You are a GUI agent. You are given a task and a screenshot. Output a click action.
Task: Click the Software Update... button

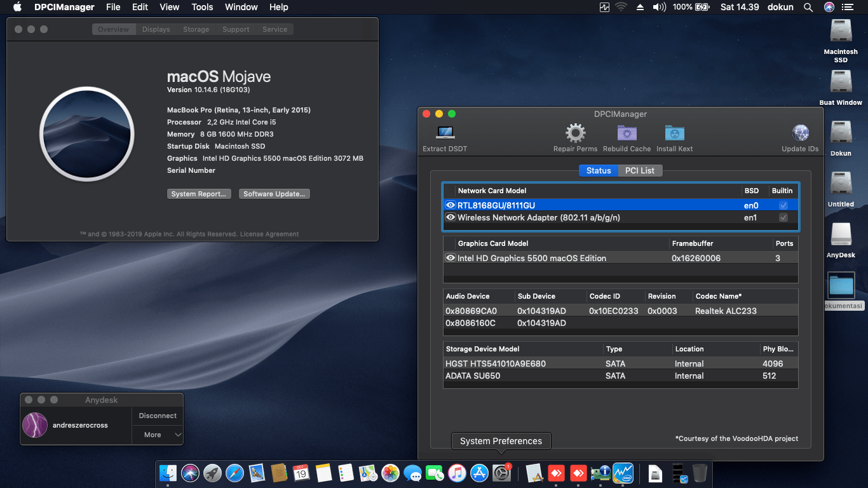(x=275, y=194)
